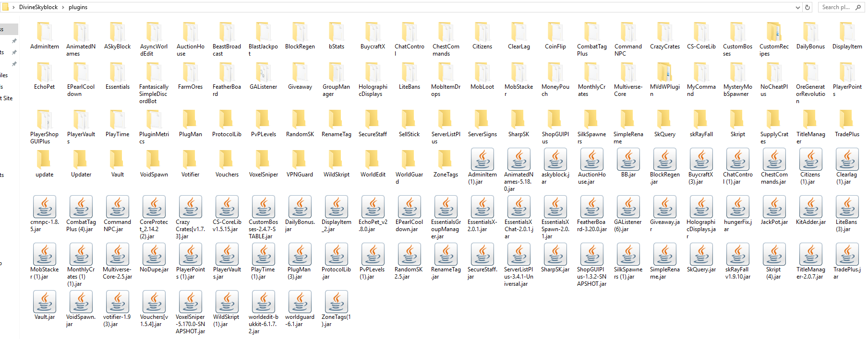Select the Clearlag (1).jar file

pyautogui.click(x=847, y=166)
